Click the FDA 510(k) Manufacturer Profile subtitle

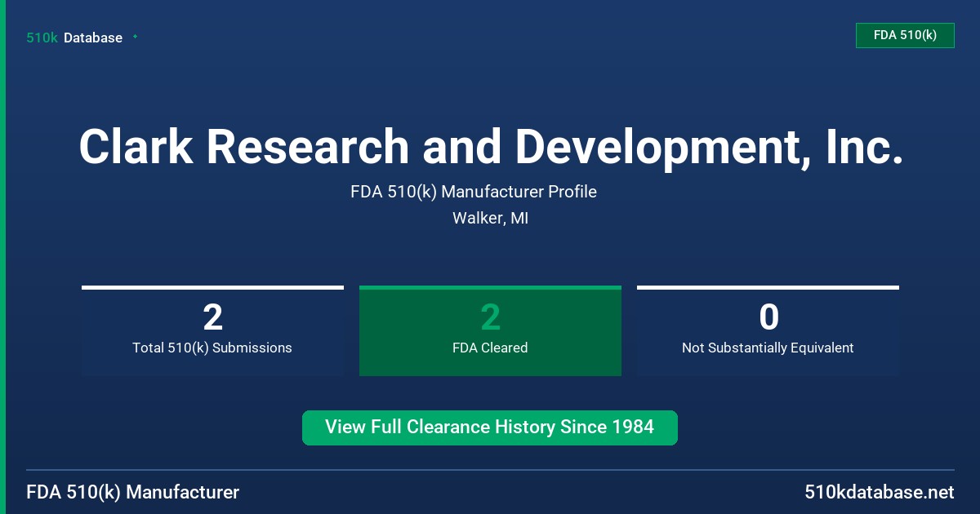point(474,192)
